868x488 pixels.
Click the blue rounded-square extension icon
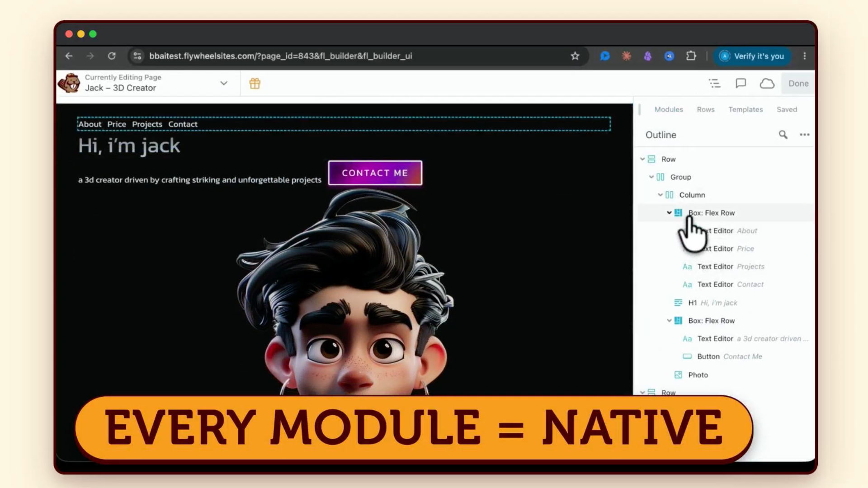670,56
